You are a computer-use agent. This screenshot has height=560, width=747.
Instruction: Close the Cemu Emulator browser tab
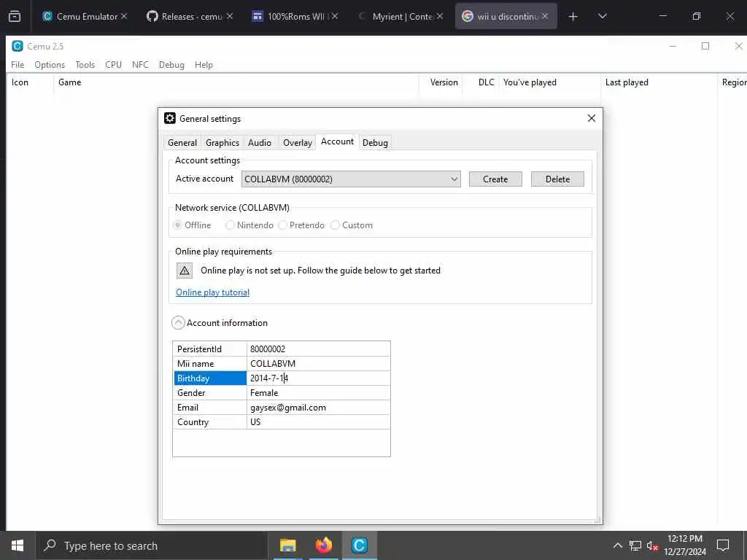(124, 16)
